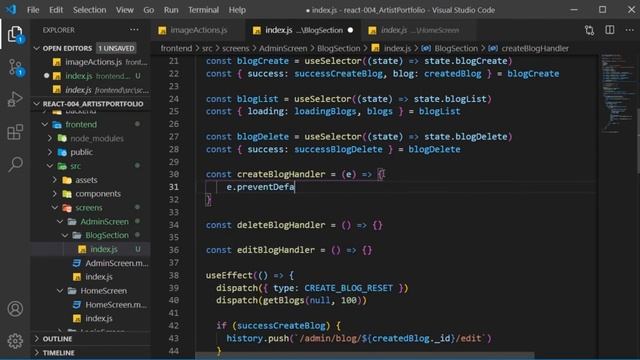This screenshot has height=360, width=640.
Task: Open the Search view
Action: [x=15, y=164]
